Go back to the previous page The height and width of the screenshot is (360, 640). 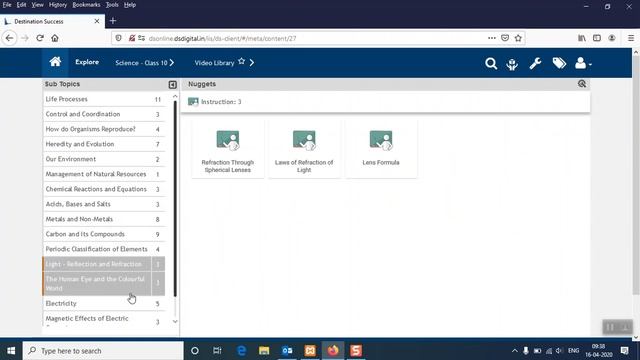9,38
